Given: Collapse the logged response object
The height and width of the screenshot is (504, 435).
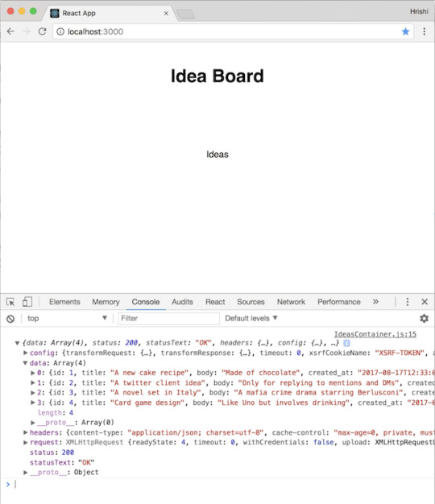Looking at the screenshot, I should point(18,343).
